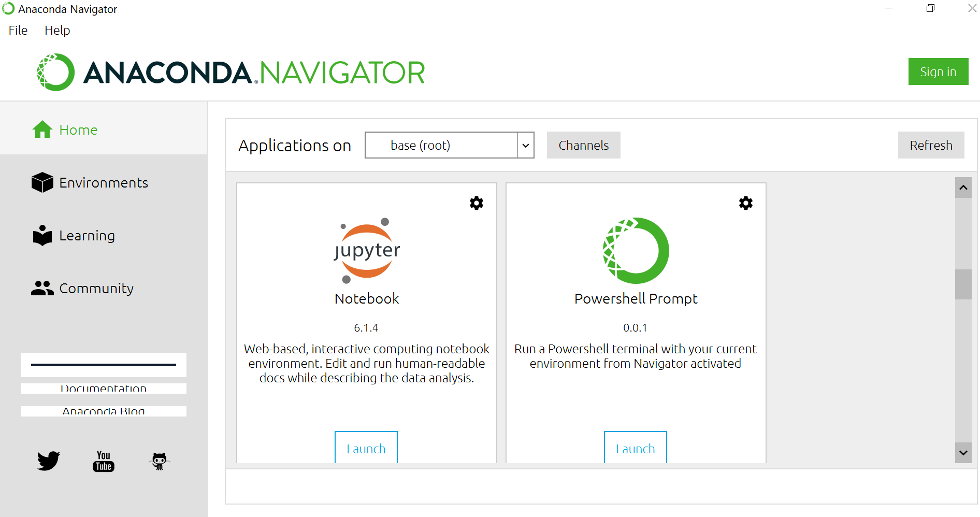Click the Jupyter Notebook logo
Viewport: 980px width, 517px height.
[367, 251]
